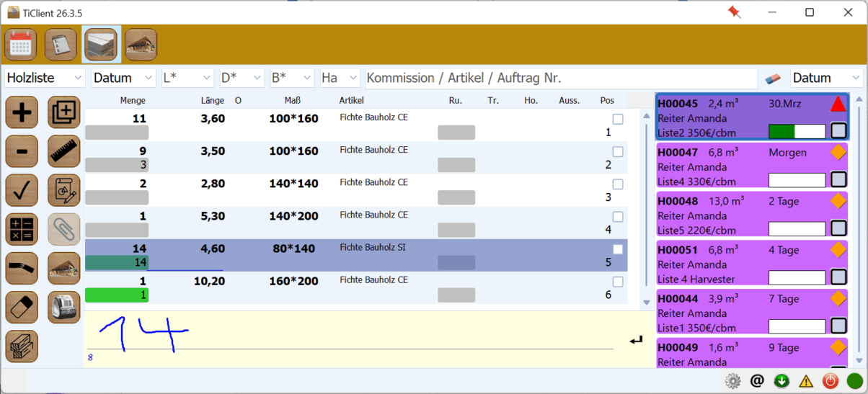Select order H00048 in the list
Image resolution: width=868 pixels, height=394 pixels.
pos(750,215)
